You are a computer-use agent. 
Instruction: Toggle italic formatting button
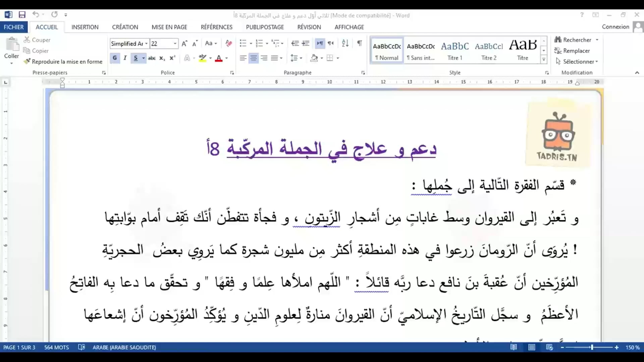click(x=125, y=58)
